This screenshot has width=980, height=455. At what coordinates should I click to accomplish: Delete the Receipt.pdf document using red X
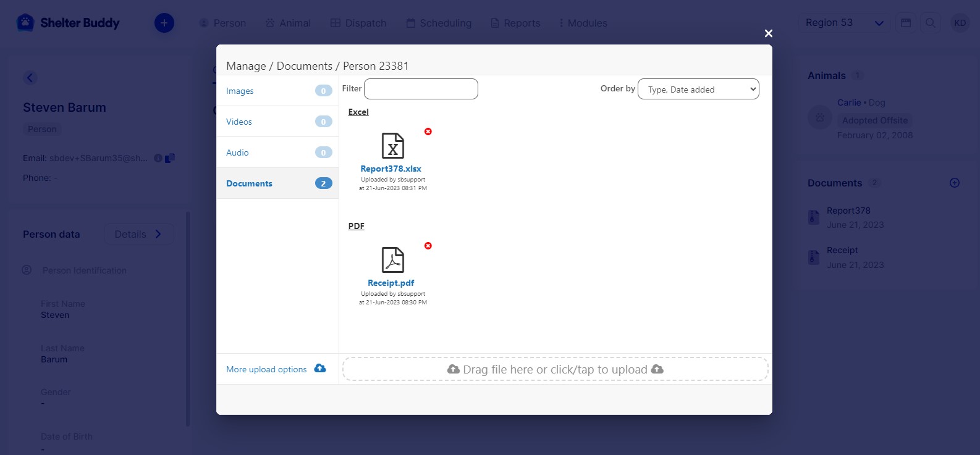click(428, 246)
